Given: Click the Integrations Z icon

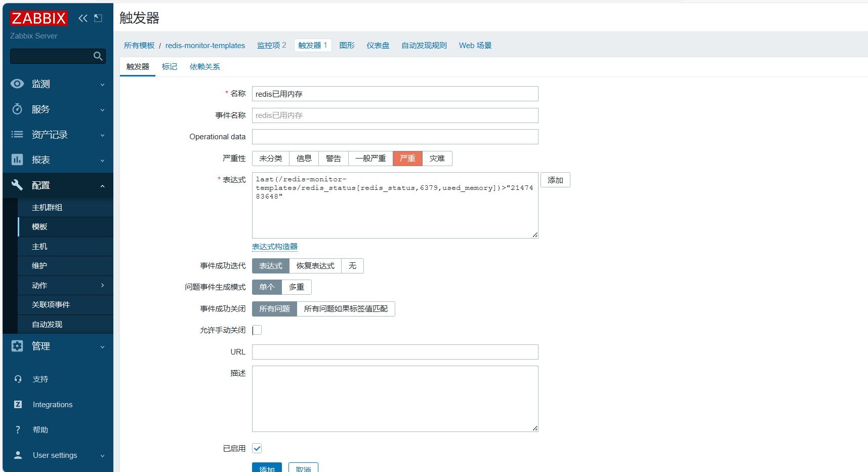Looking at the screenshot, I should [18, 405].
